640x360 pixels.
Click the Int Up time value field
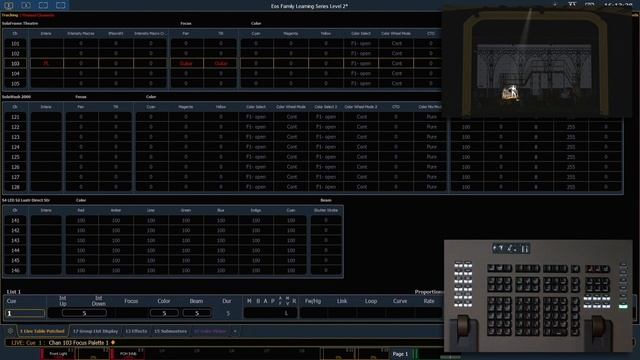click(x=84, y=313)
